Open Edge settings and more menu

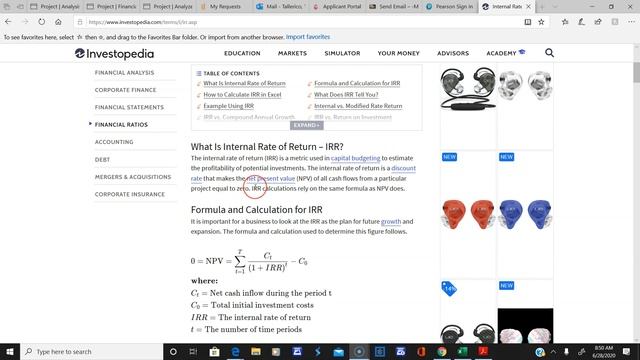coord(631,22)
